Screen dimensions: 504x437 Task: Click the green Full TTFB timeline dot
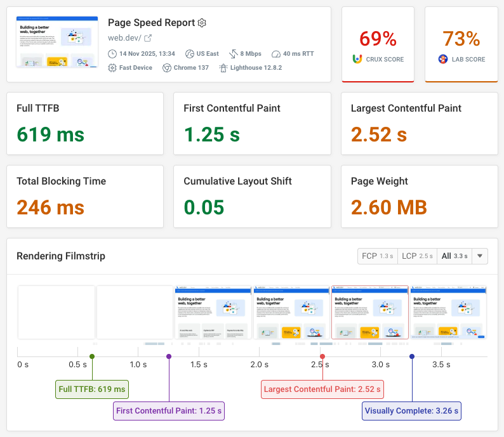92,356
